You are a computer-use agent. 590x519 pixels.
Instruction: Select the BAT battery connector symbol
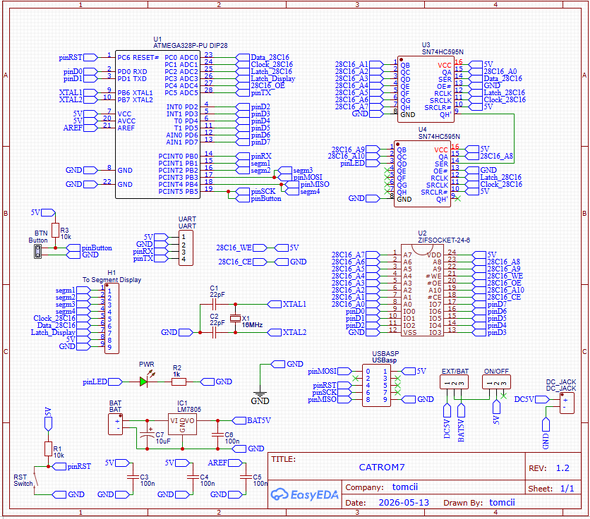click(116, 424)
